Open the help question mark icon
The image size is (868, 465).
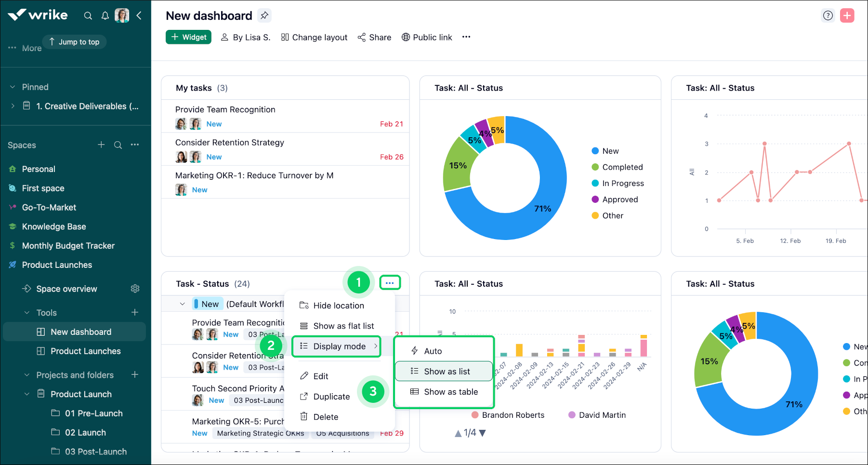828,15
